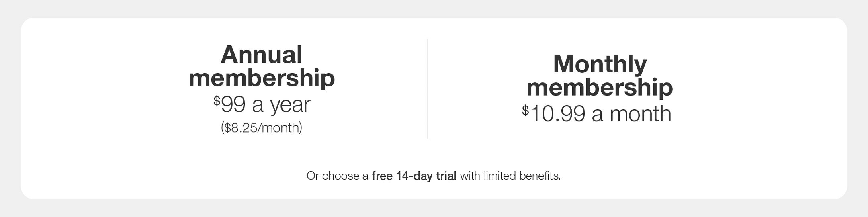
Task: Select the Annual membership heading
Action: coord(262,66)
